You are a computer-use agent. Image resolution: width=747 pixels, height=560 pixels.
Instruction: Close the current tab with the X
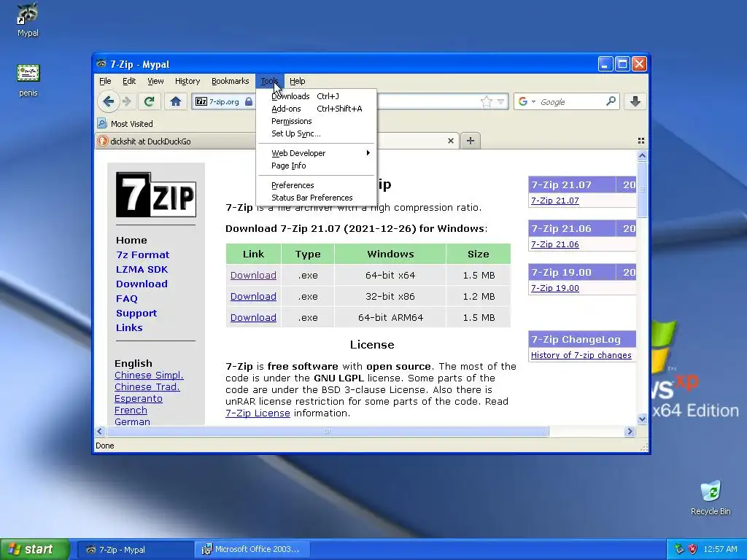coord(451,141)
